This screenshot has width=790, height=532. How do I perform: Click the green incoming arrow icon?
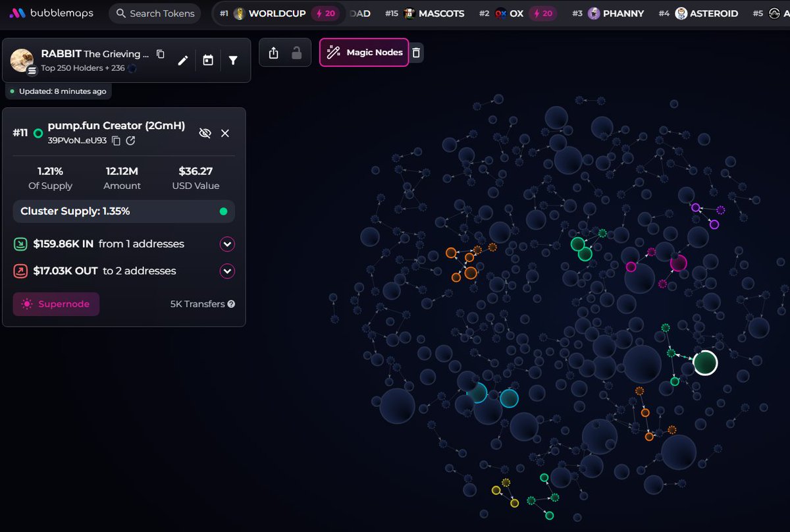pos(20,244)
